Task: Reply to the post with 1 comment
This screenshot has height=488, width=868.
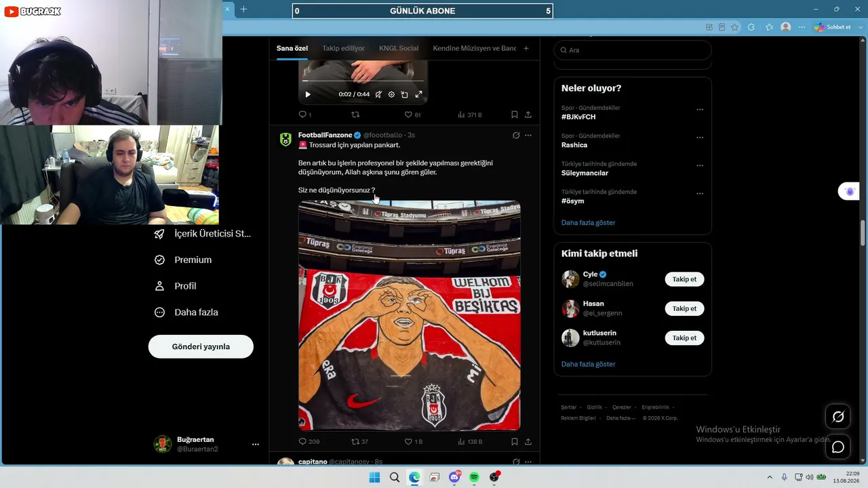Action: [305, 115]
